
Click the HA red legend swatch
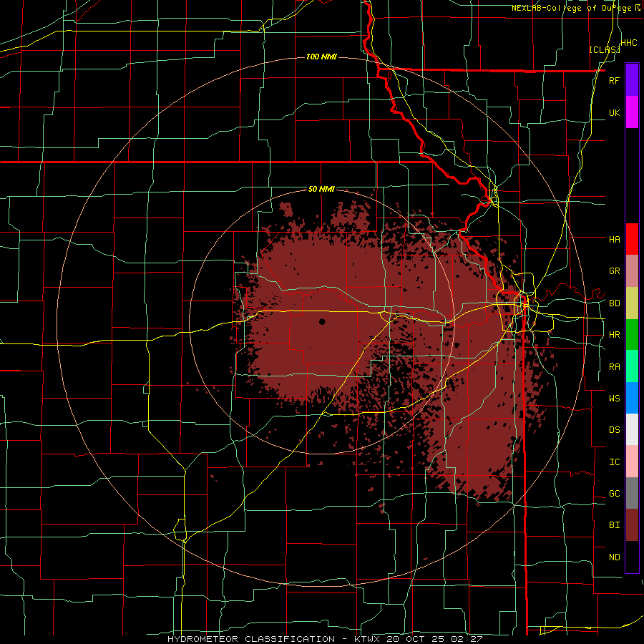click(632, 239)
